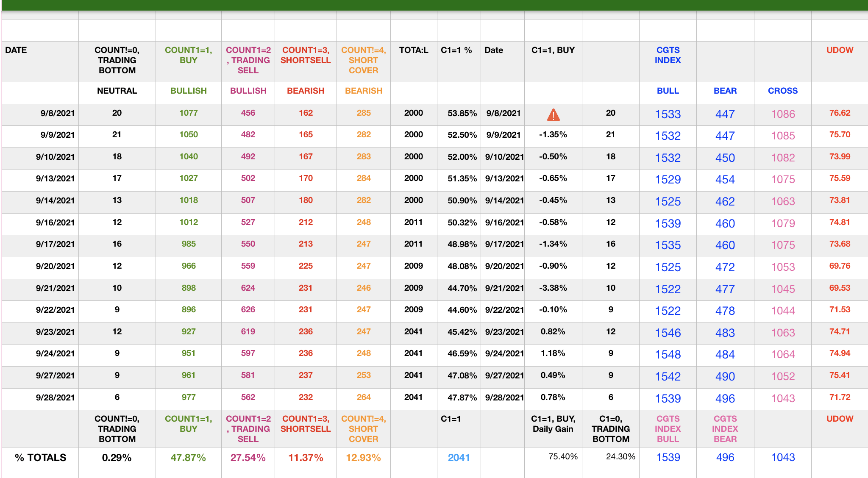This screenshot has height=478, width=868.
Task: Click the blue 2041 C1=1 totals cell
Action: click(x=459, y=458)
